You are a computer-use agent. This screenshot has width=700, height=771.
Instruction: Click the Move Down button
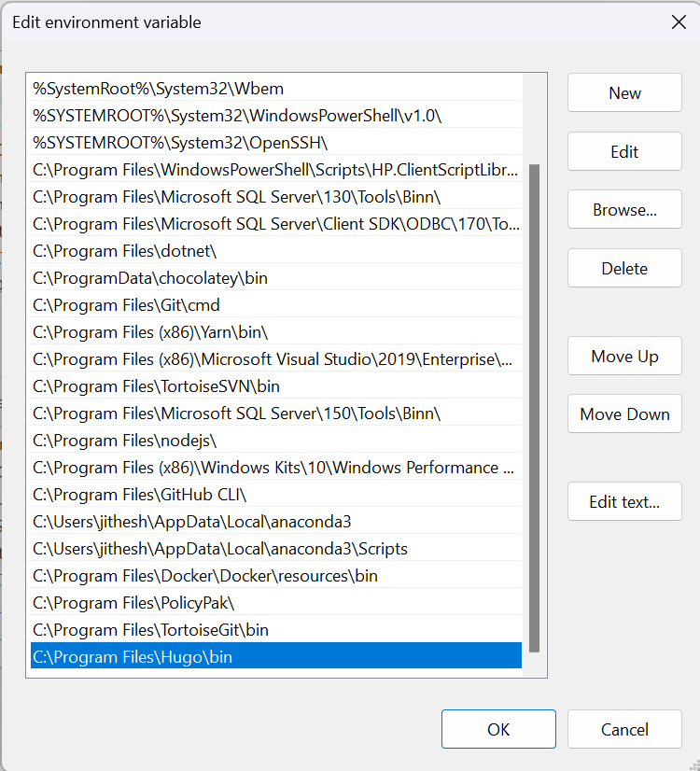[x=624, y=414]
